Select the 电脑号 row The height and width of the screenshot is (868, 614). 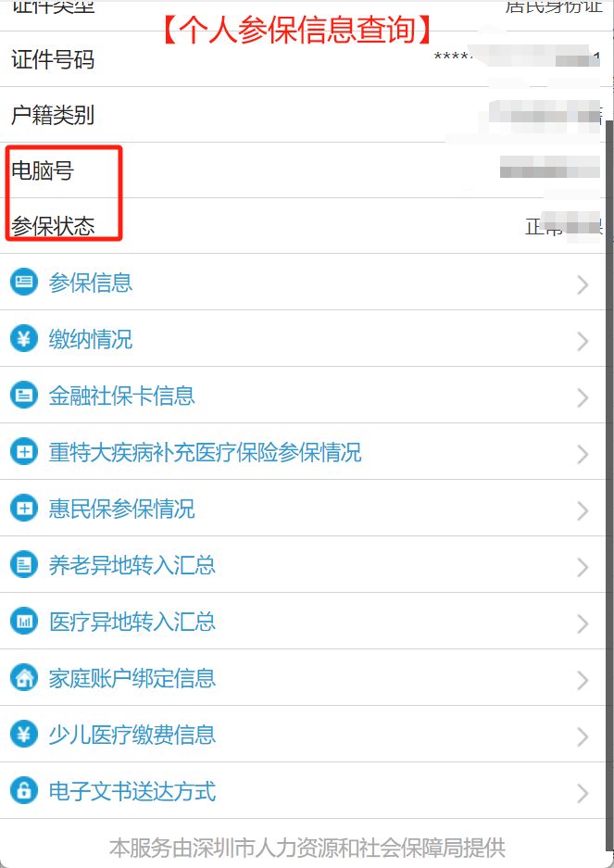[x=303, y=170]
